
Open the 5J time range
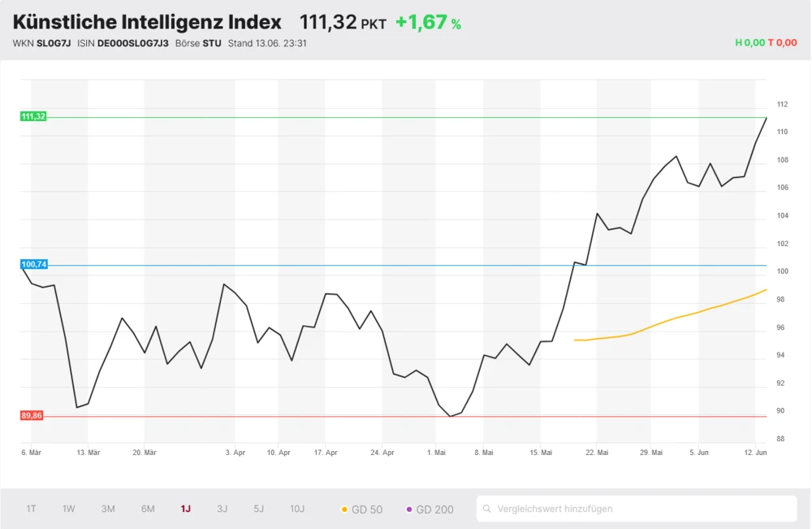point(259,509)
